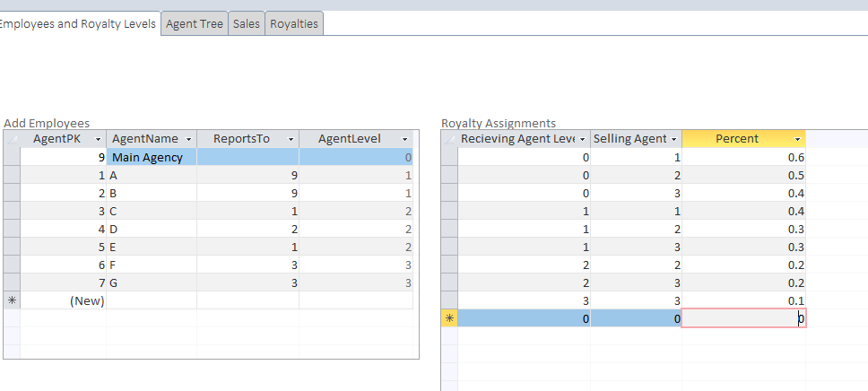
Task: Expand the AgentPK column dropdown arrow
Action: click(98, 139)
